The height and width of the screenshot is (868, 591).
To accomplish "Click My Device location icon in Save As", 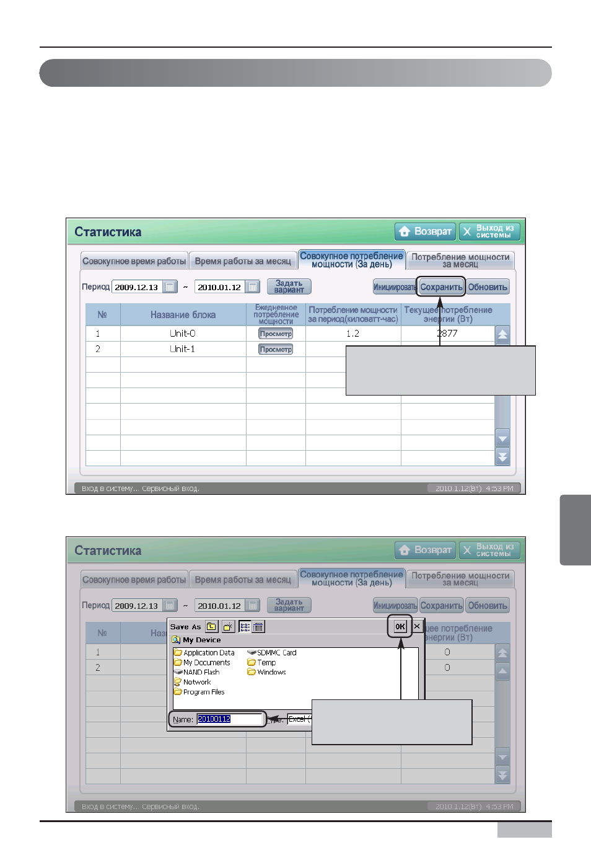I will coord(176,640).
